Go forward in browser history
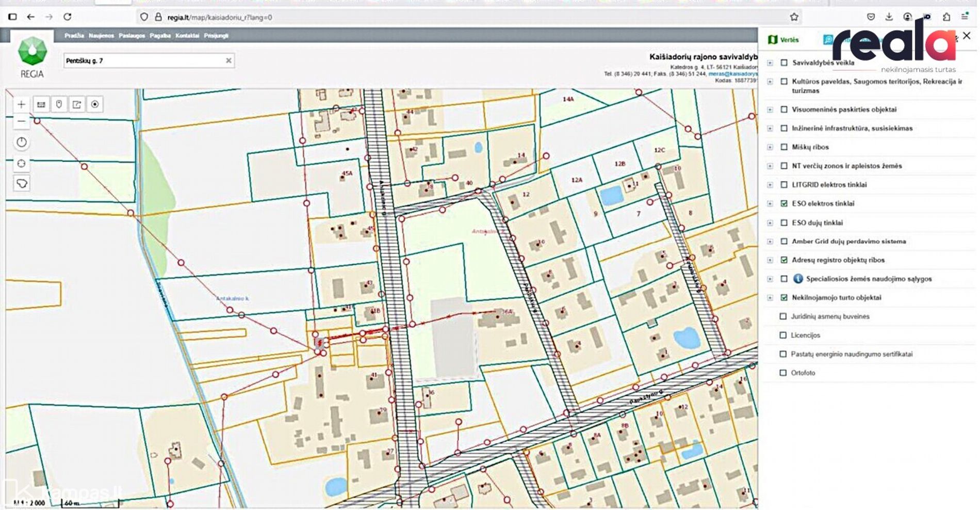 pos(49,17)
